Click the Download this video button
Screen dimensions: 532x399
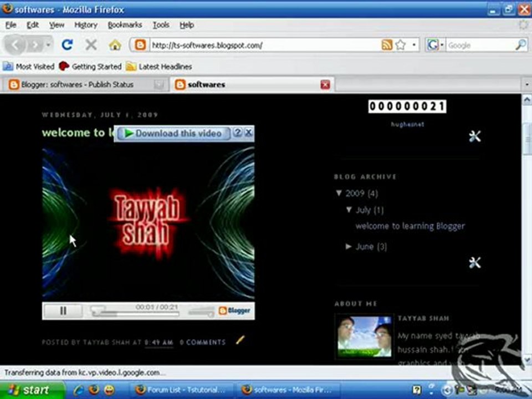[x=173, y=134]
